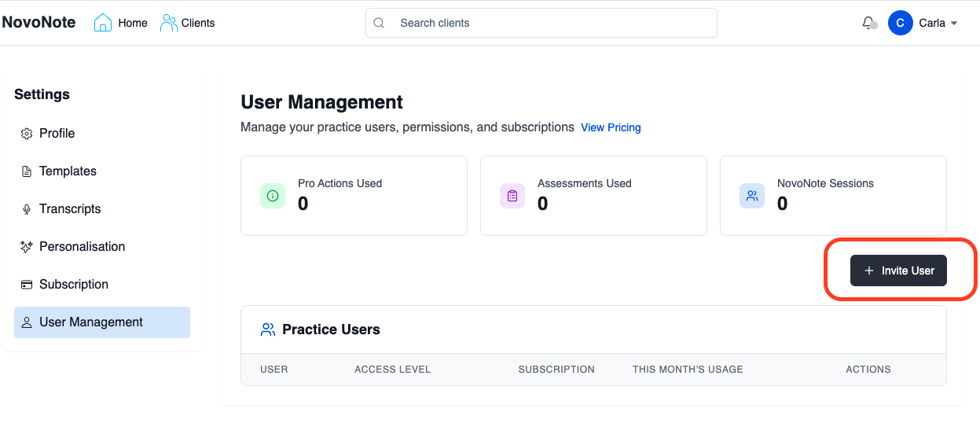The height and width of the screenshot is (438, 980).
Task: Click the Personalisation sparkle icon
Action: click(26, 247)
